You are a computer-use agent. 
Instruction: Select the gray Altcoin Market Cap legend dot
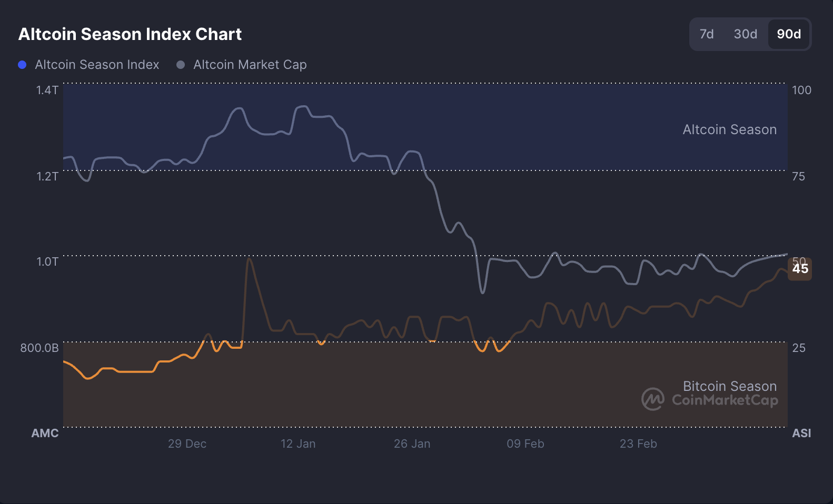(x=181, y=64)
